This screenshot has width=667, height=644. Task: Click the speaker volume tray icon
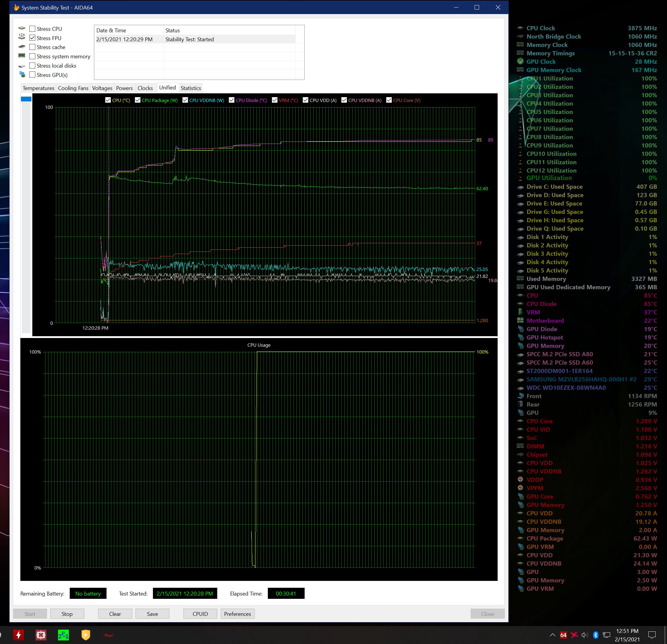click(585, 635)
